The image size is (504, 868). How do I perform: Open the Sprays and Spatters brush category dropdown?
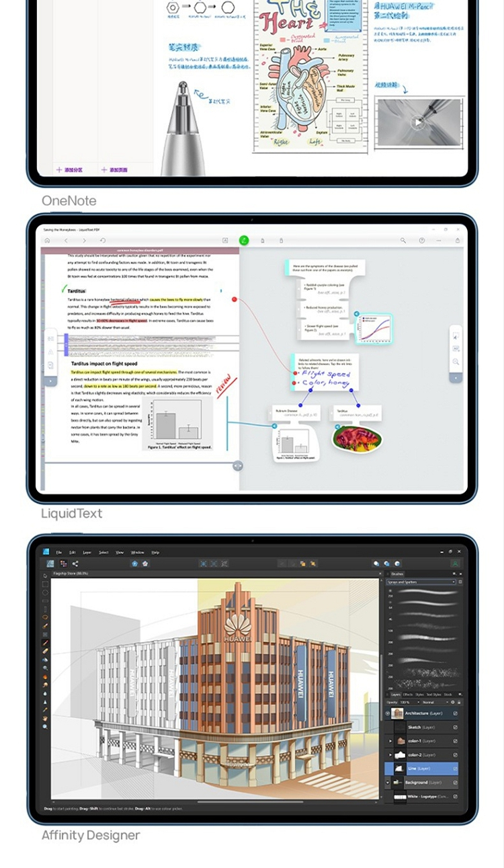point(421,582)
